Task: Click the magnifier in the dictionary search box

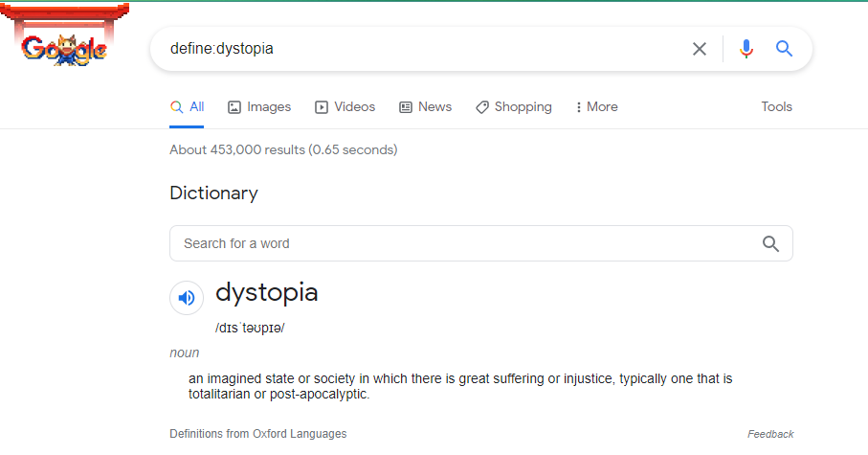Action: point(770,243)
